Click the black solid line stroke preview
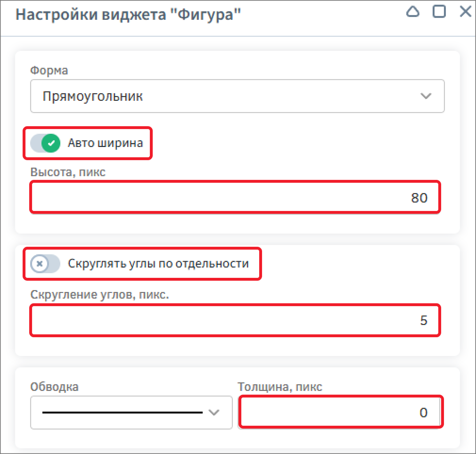 pos(123,413)
